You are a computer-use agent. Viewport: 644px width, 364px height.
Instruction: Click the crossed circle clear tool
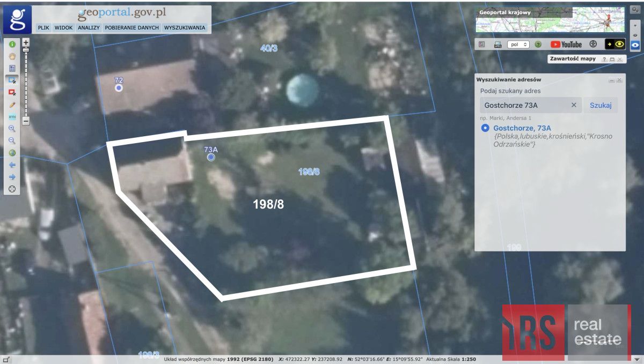(12, 189)
